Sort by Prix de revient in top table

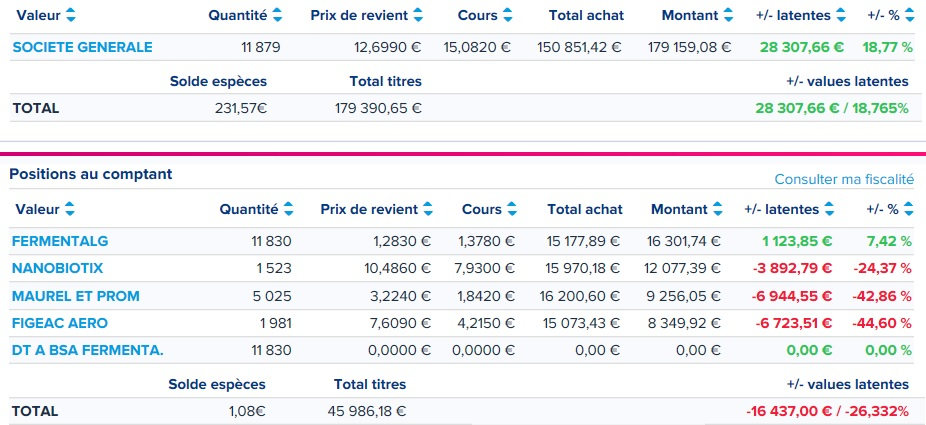418,16
